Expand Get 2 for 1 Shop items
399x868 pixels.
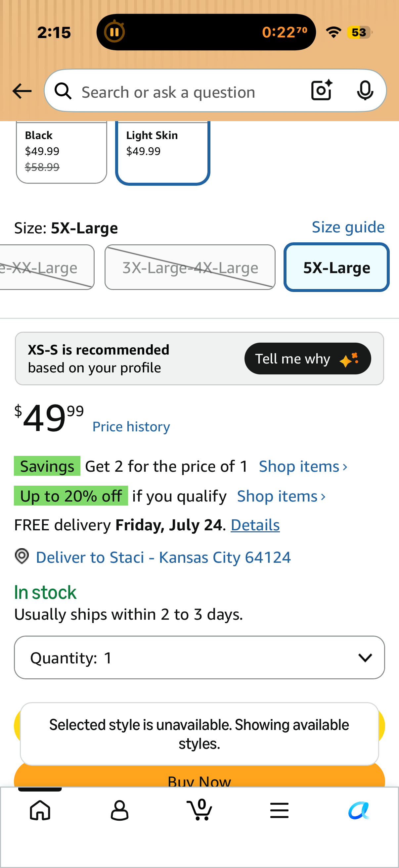303,467
